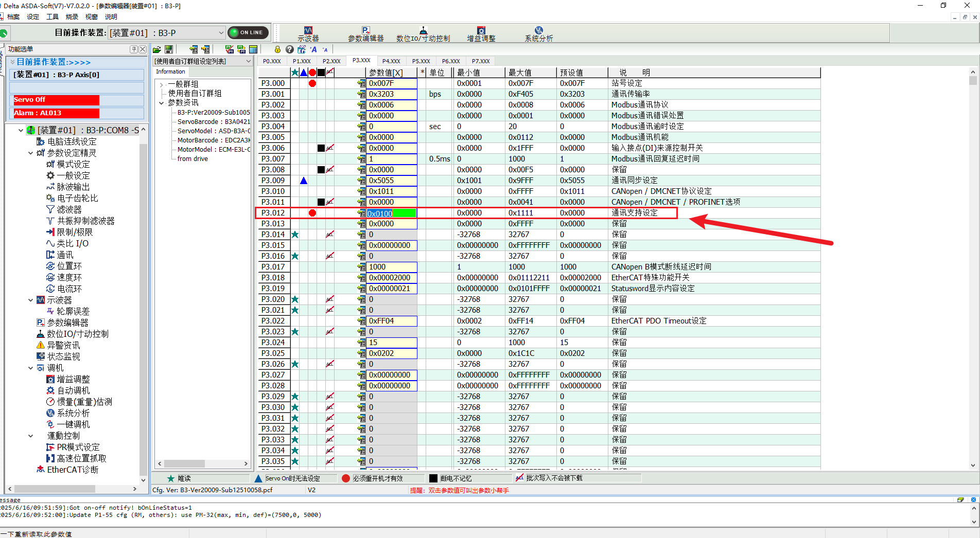980x538 pixels.
Task: Open the 目前操作装置 device dropdown
Action: (x=221, y=33)
